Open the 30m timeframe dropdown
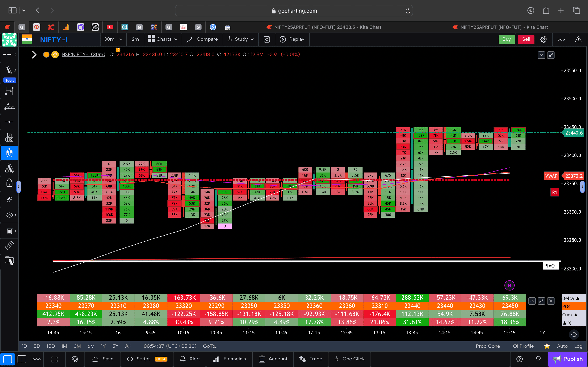 pyautogui.click(x=113, y=39)
